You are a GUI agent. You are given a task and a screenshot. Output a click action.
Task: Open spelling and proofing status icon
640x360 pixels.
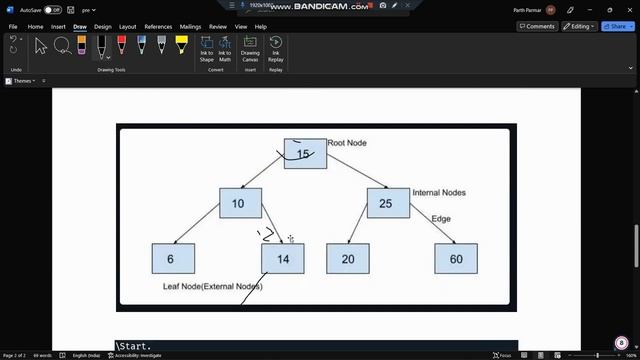[62, 356]
